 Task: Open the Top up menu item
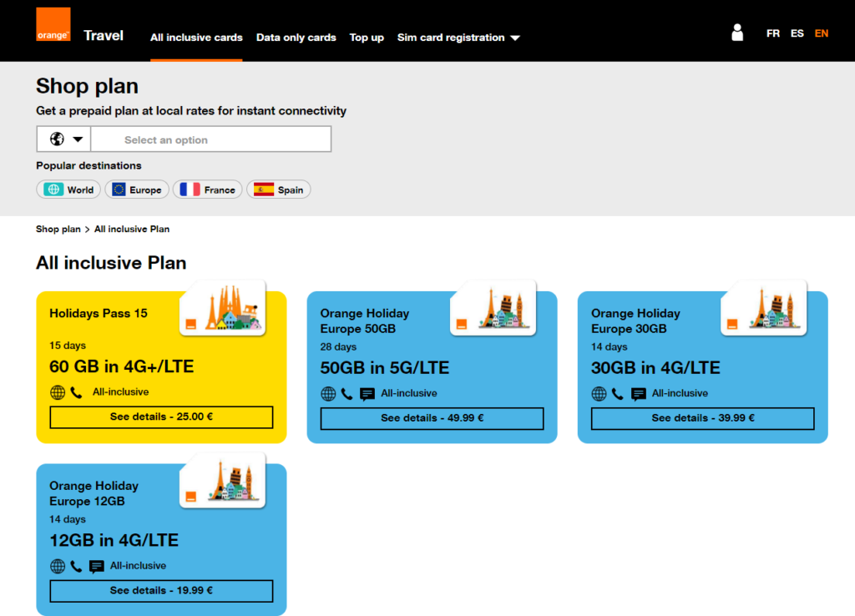[x=367, y=38]
